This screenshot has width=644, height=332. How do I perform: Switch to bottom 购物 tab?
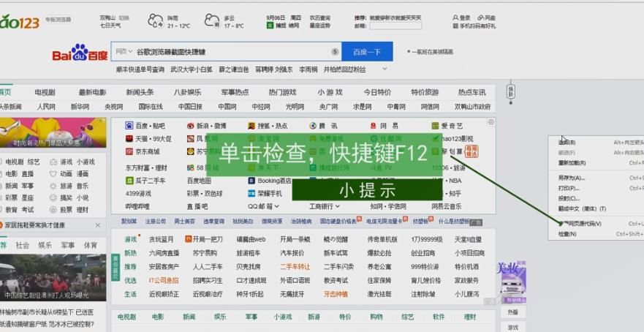376,317
